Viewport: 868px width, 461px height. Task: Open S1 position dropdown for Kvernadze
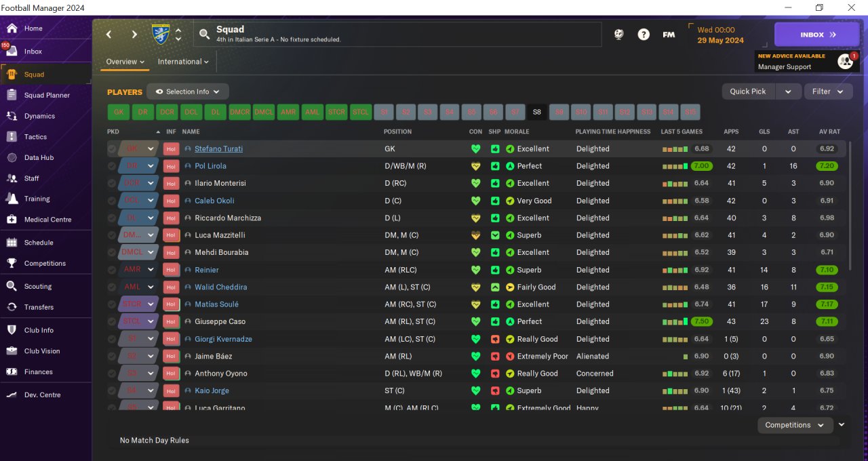[x=151, y=339]
